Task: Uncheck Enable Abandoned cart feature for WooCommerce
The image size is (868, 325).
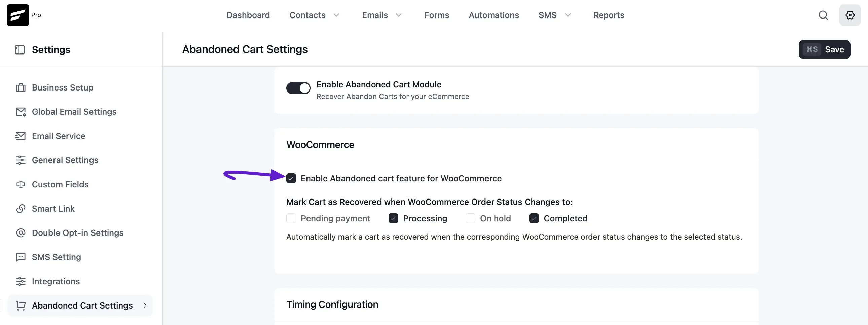Action: pyautogui.click(x=291, y=178)
